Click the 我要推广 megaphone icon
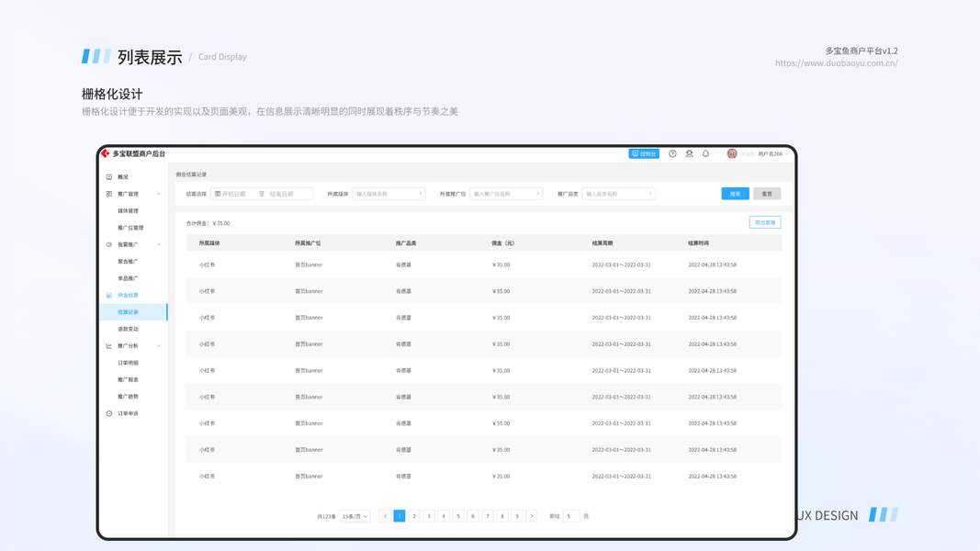The image size is (980, 551). (108, 244)
